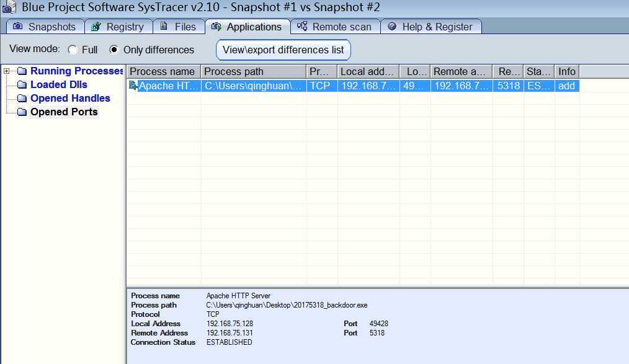Image resolution: width=629 pixels, height=364 pixels.
Task: Click the Local address column header
Action: [x=368, y=71]
